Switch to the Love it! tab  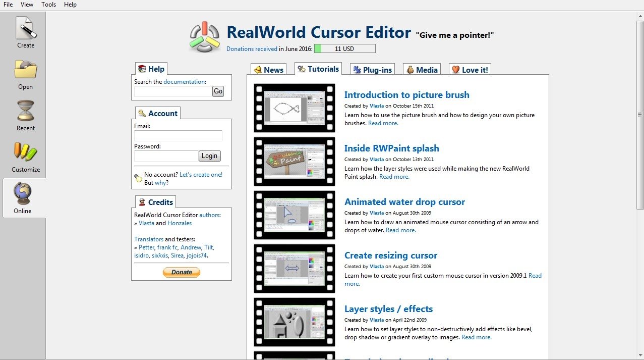(470, 70)
